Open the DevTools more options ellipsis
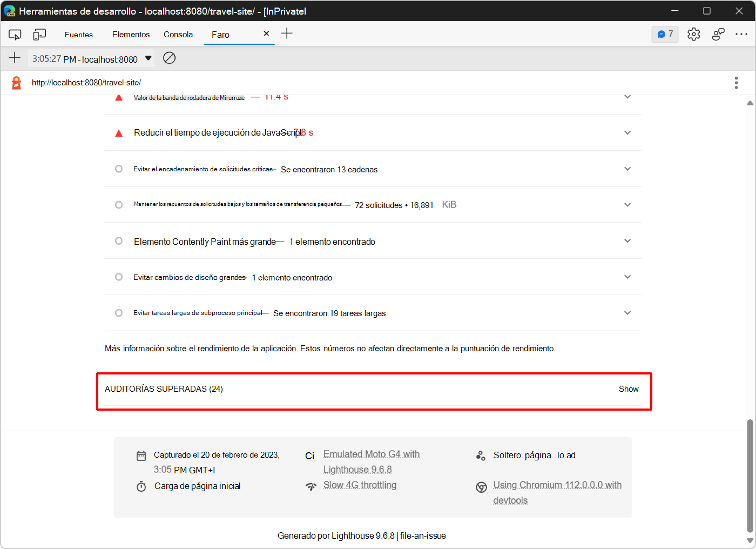The height and width of the screenshot is (549, 756). tap(741, 34)
